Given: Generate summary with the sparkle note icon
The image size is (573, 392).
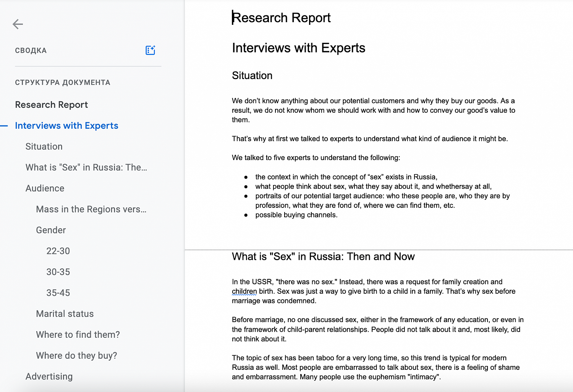Looking at the screenshot, I should click(151, 50).
